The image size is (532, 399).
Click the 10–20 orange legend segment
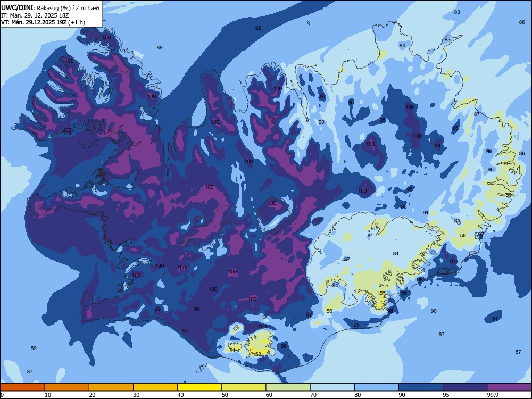click(x=67, y=387)
